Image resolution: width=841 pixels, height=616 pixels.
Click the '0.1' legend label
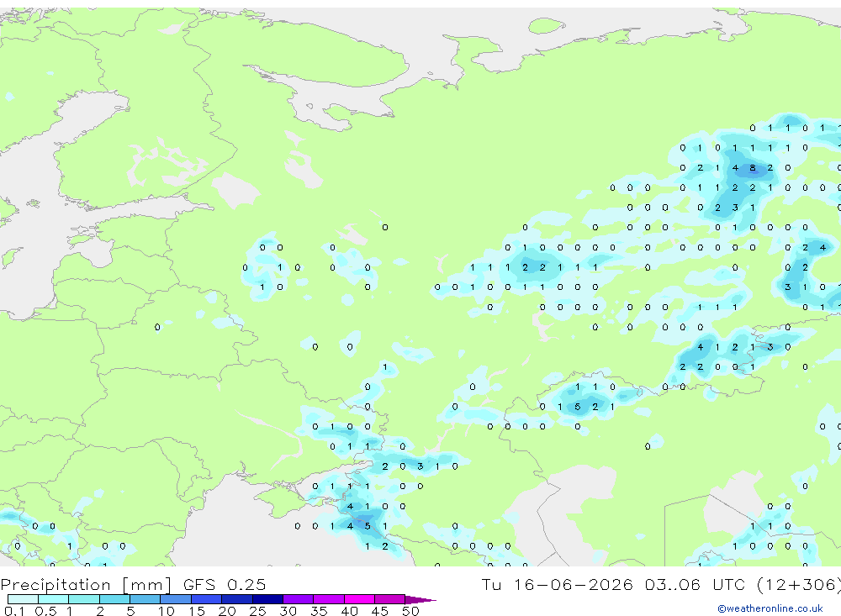14,611
